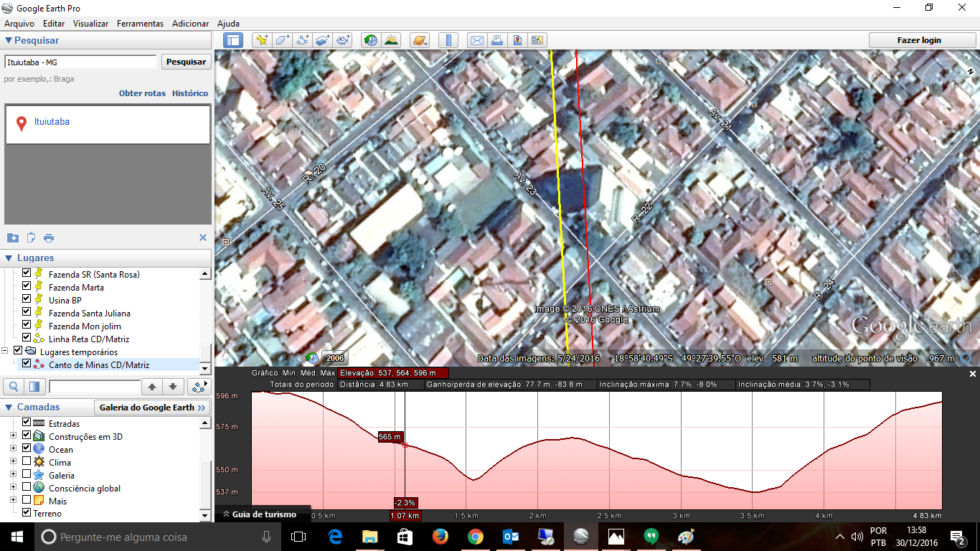
Task: Uncheck the Fazenda Santa Juliana checkbox
Action: (27, 313)
